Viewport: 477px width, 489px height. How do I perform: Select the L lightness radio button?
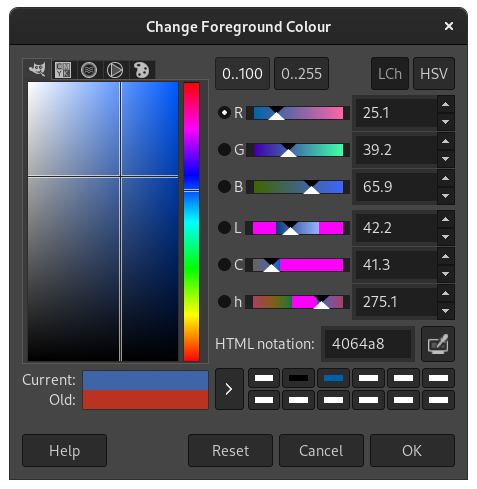[224, 228]
